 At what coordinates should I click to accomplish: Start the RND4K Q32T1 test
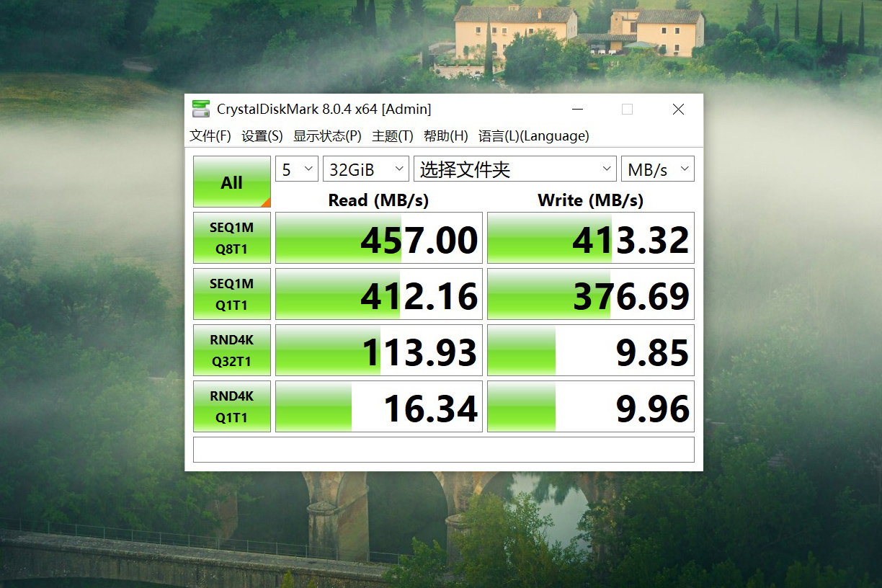coord(232,350)
